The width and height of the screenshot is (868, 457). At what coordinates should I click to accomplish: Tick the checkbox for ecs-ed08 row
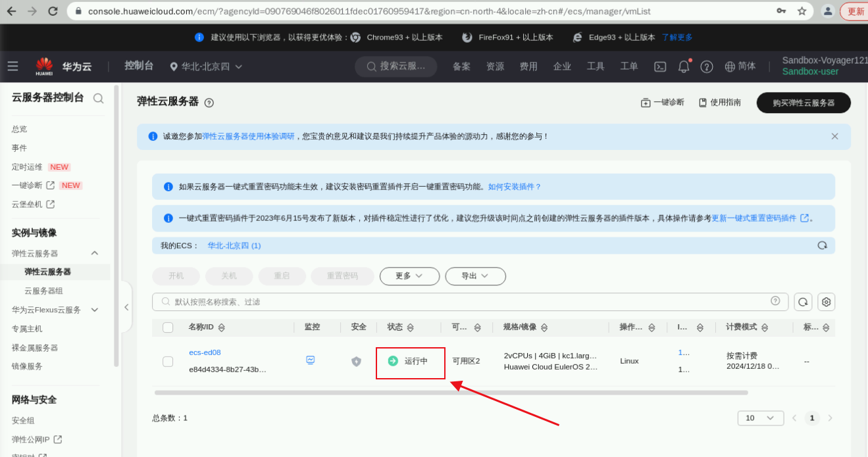(168, 361)
